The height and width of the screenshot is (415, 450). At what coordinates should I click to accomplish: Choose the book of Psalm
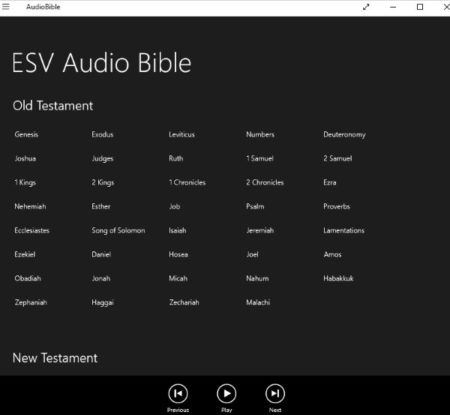[255, 206]
